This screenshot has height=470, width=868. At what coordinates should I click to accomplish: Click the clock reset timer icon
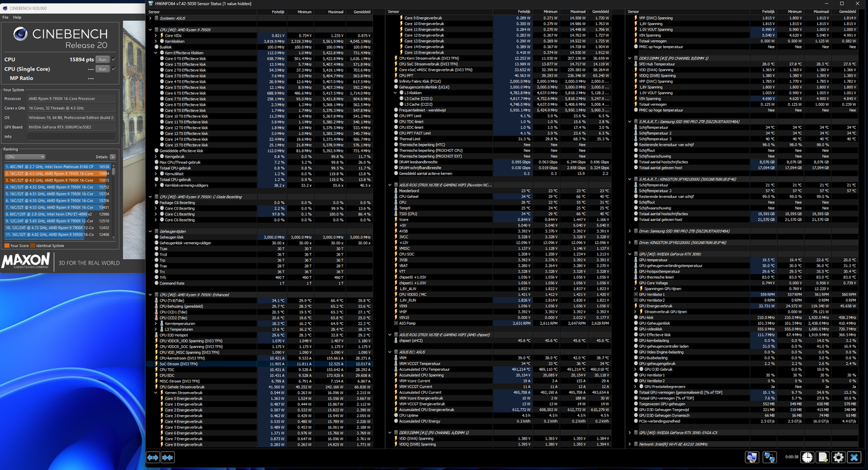tap(808, 458)
